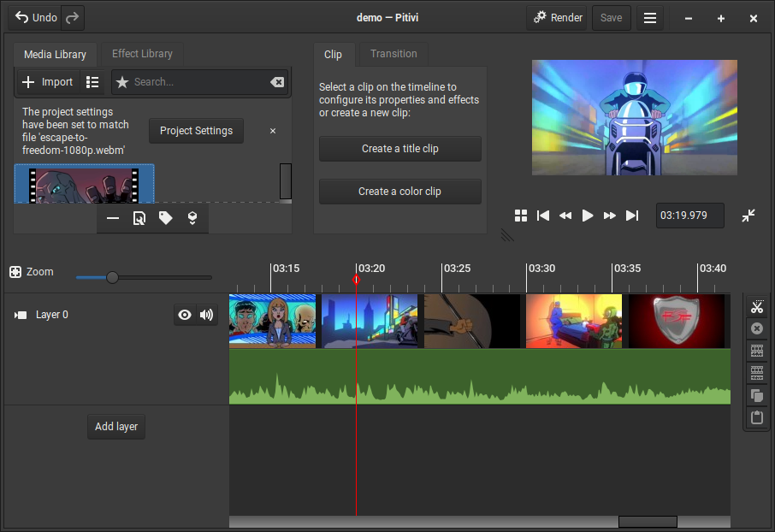Mute Layer 0 audio
This screenshot has width=775, height=532.
(x=207, y=315)
